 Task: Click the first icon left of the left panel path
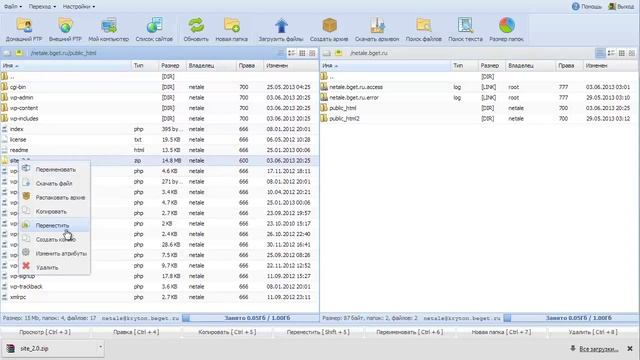click(7, 53)
